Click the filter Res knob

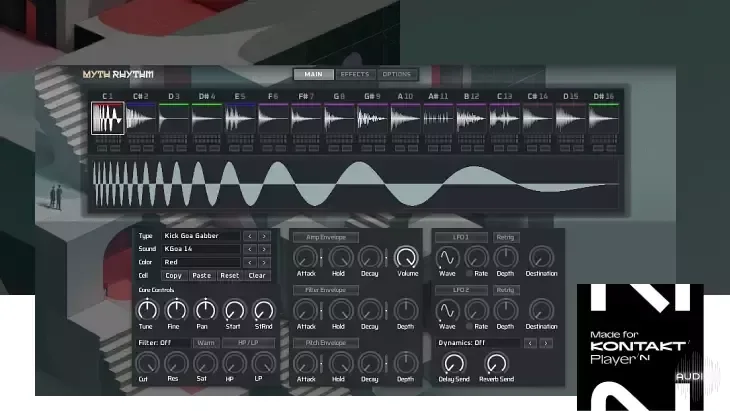point(176,363)
